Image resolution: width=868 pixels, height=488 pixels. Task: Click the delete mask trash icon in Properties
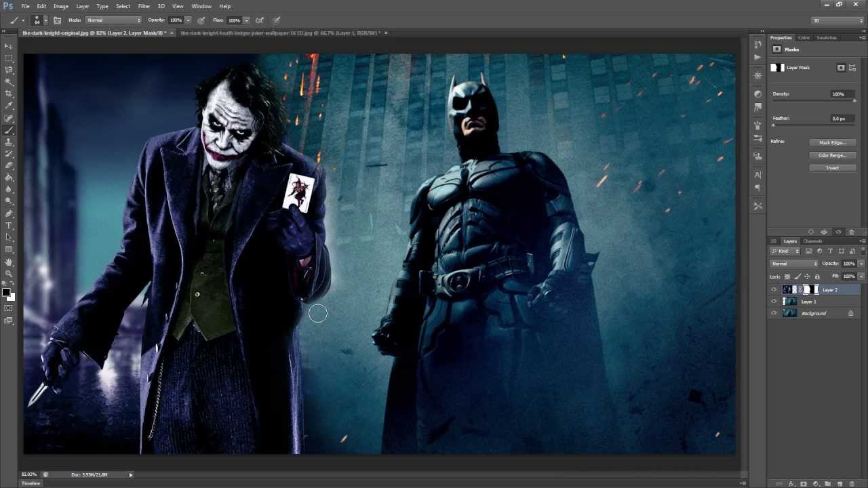852,232
